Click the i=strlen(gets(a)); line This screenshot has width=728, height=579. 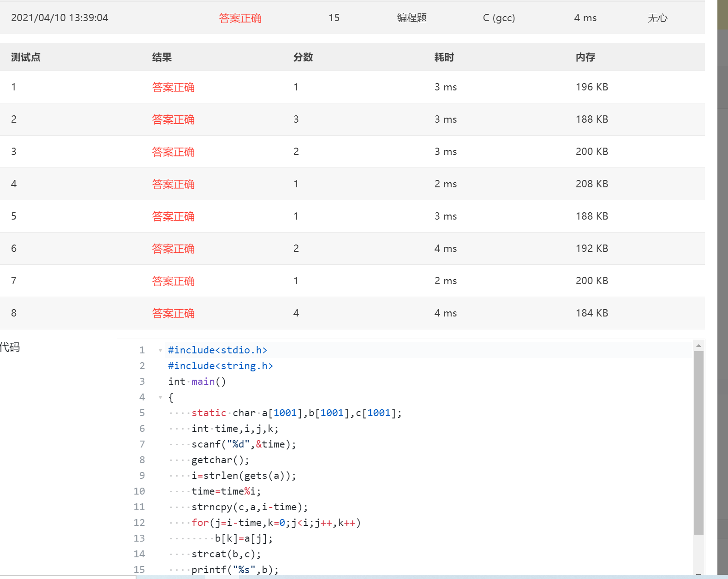(244, 476)
